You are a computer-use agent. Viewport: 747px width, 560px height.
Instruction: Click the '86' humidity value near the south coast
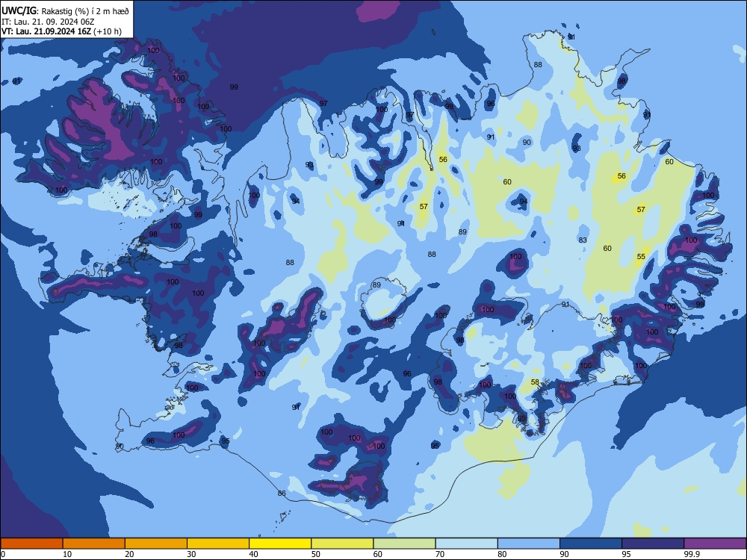click(282, 494)
